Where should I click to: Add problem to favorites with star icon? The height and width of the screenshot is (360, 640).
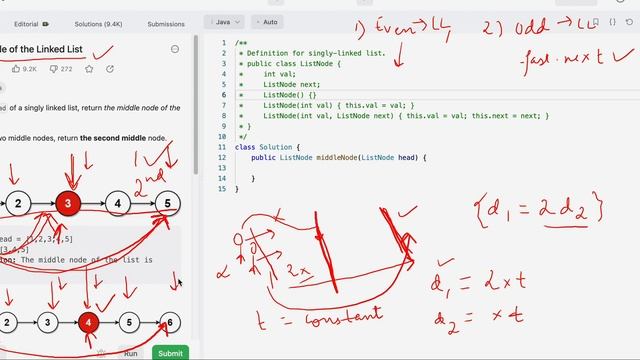[89, 69]
